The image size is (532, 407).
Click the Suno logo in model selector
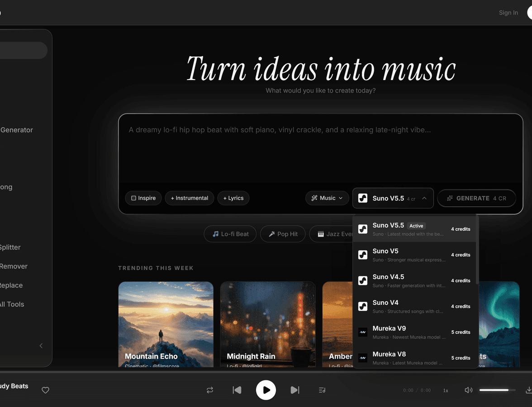pos(363,198)
